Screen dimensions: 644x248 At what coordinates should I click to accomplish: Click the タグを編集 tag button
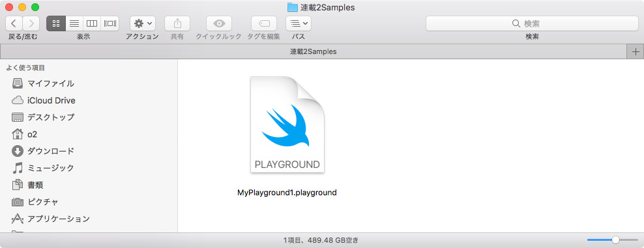pyautogui.click(x=264, y=23)
